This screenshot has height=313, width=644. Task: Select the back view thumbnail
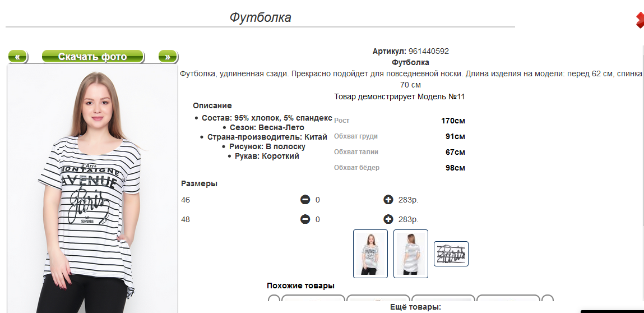coord(411,254)
